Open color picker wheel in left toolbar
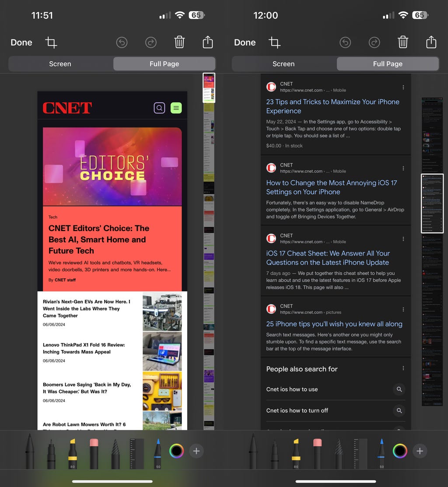This screenshot has width=448, height=487. pyautogui.click(x=177, y=451)
